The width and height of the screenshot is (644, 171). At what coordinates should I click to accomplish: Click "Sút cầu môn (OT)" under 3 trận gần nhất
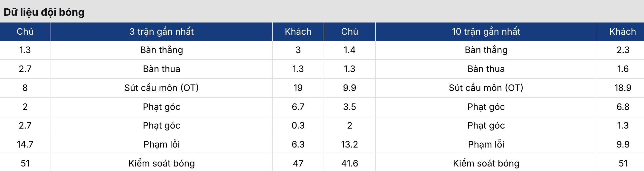(x=162, y=88)
